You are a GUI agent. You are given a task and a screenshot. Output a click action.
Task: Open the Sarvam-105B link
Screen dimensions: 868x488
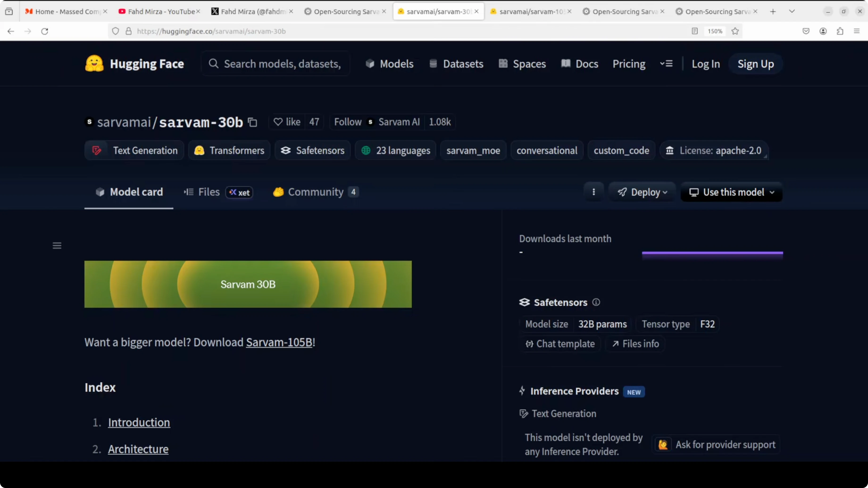[x=279, y=342]
